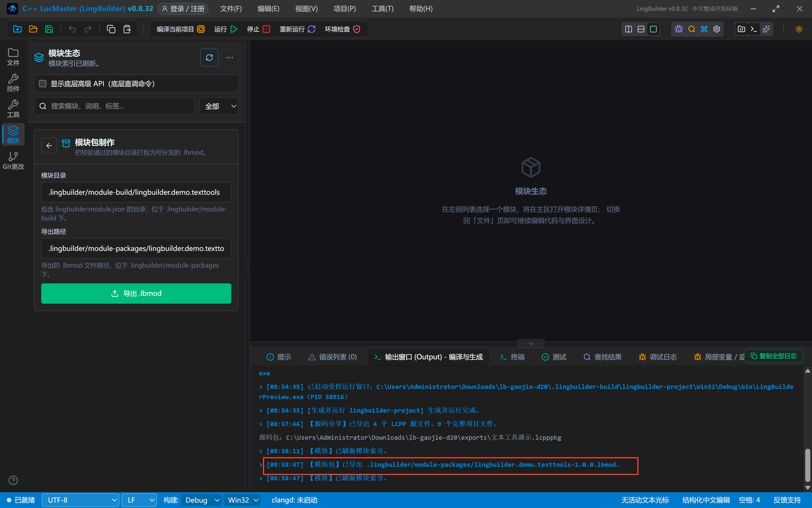Click the yellow search icon in toolbar
812x508 pixels.
[x=692, y=29]
